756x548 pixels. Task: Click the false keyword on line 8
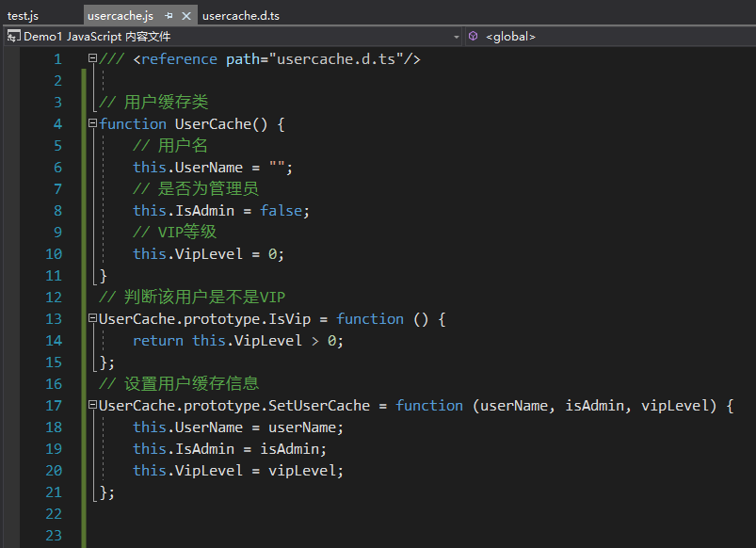281,211
